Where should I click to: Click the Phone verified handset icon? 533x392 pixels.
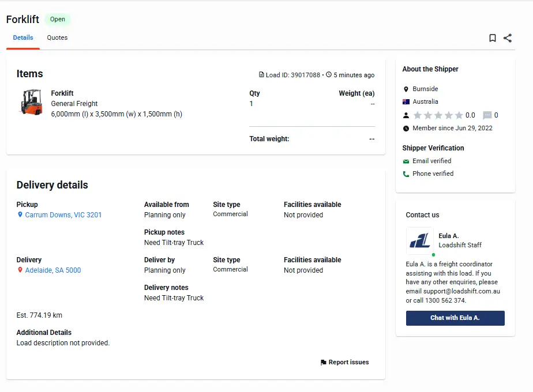click(x=406, y=174)
